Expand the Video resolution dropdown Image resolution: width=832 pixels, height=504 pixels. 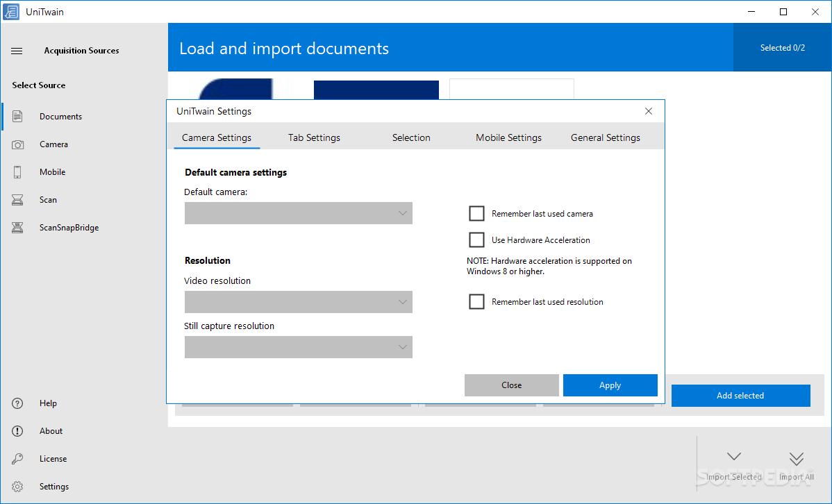(x=298, y=302)
